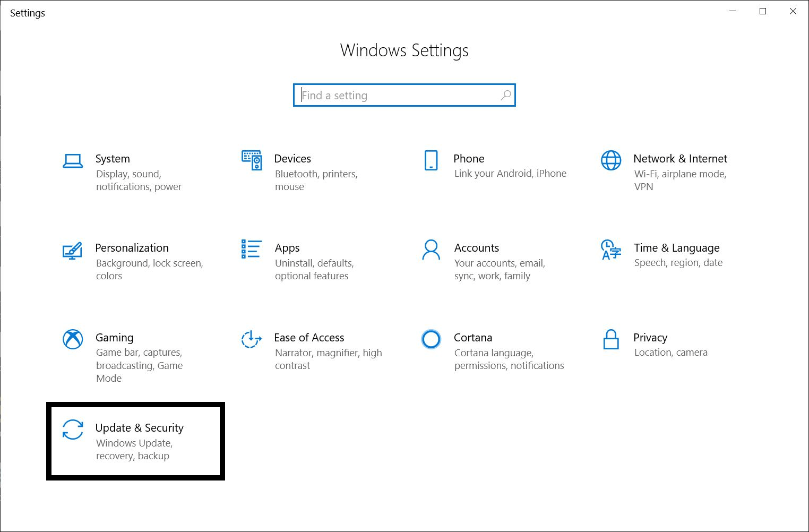809x532 pixels.
Task: Open System display and sound settings
Action: (112, 158)
